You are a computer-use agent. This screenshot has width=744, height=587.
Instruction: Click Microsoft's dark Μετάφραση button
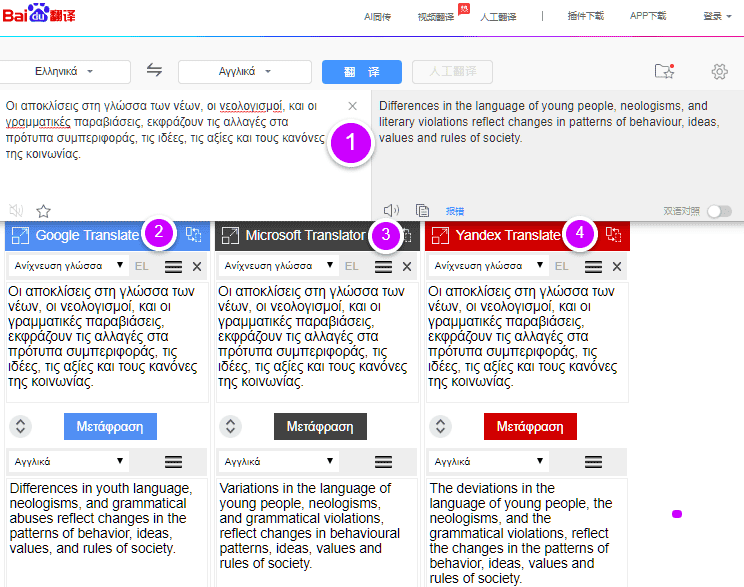click(320, 426)
